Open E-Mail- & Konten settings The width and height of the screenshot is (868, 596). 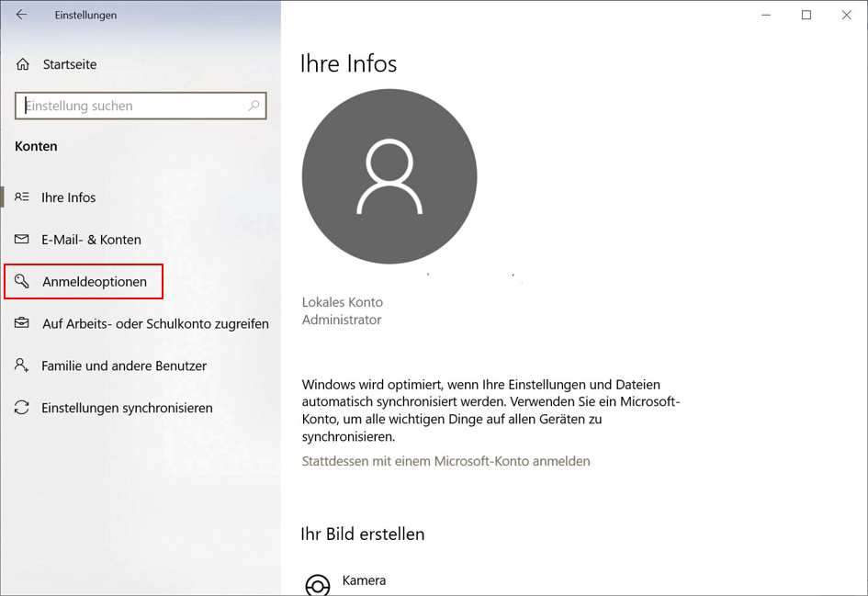pyautogui.click(x=91, y=240)
